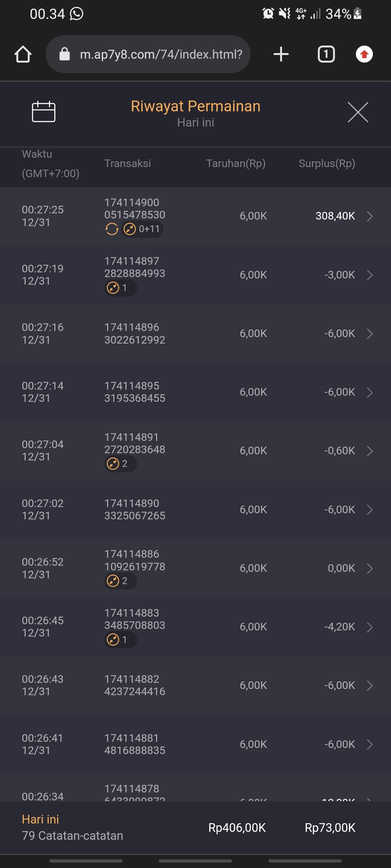Tap the browser address bar URL
The height and width of the screenshot is (868, 391).
point(161,54)
